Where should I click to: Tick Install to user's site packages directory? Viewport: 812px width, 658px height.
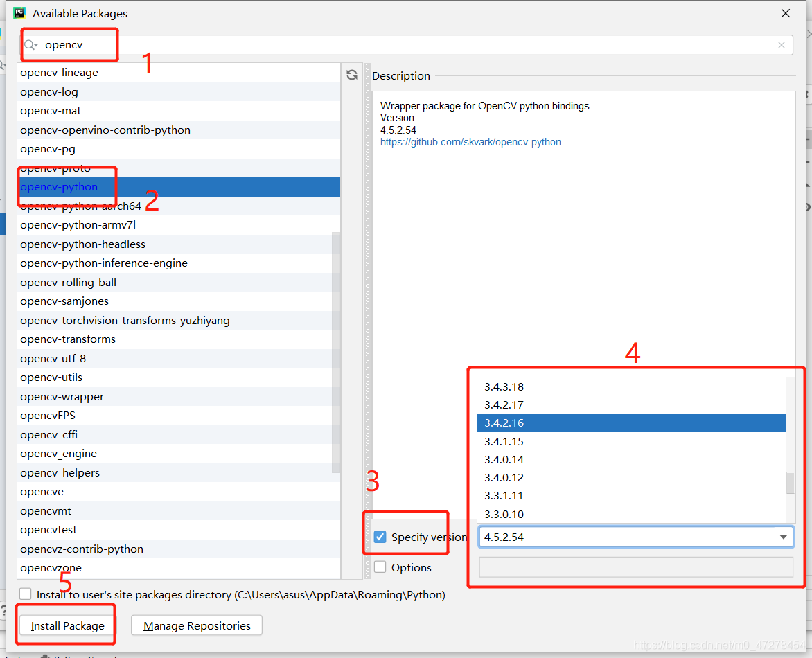(x=26, y=594)
